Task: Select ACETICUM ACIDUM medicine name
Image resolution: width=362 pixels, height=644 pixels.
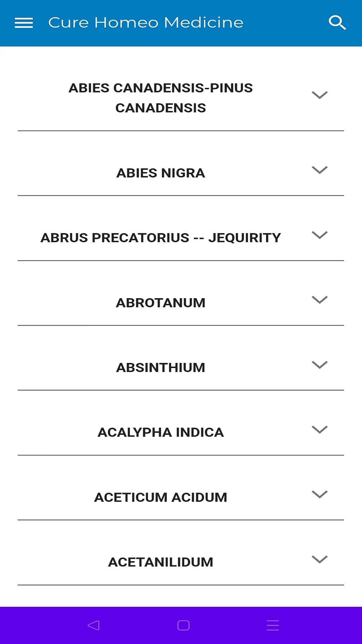Action: (161, 497)
